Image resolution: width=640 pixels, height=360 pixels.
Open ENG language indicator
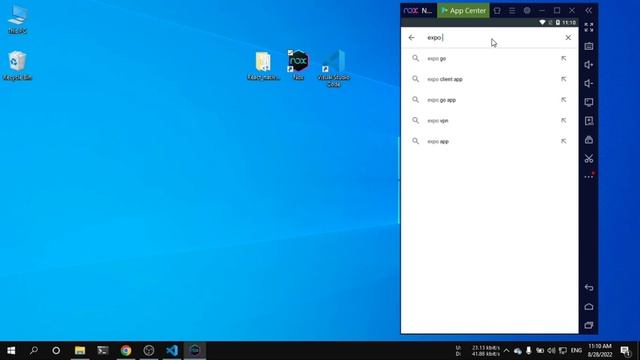576,350
